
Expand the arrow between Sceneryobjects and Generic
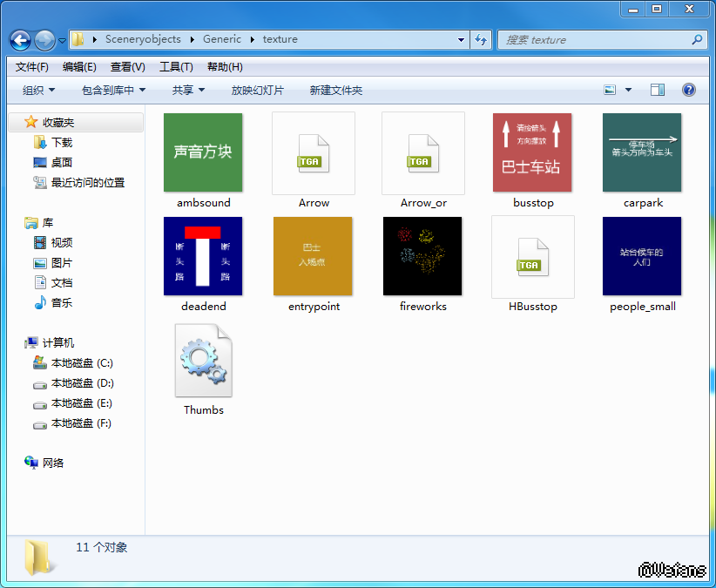point(193,40)
